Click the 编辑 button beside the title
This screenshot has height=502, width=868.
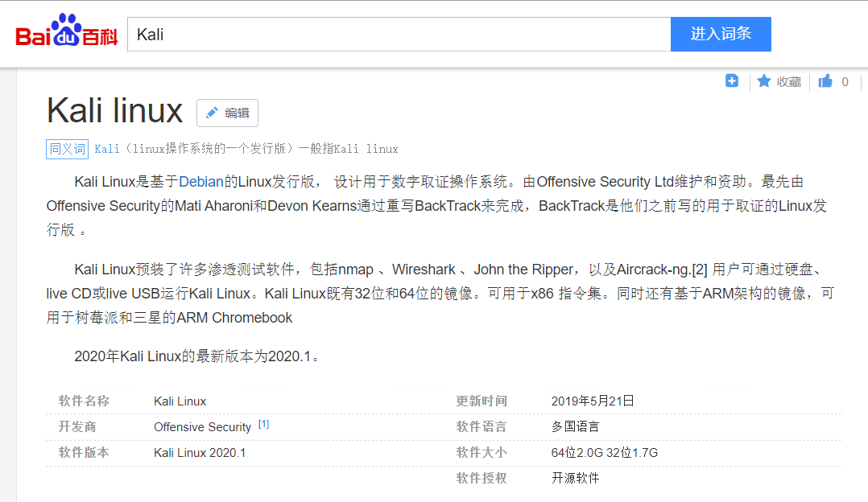click(x=227, y=113)
